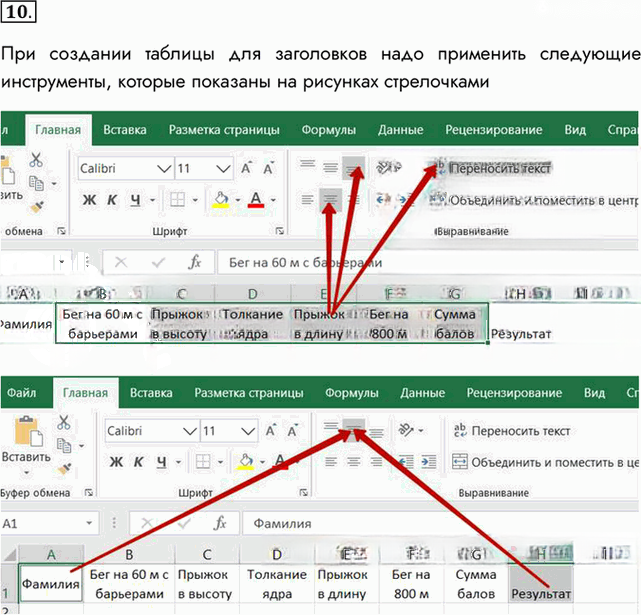Toggle italic К in upper Excel screenshot

pyautogui.click(x=112, y=200)
